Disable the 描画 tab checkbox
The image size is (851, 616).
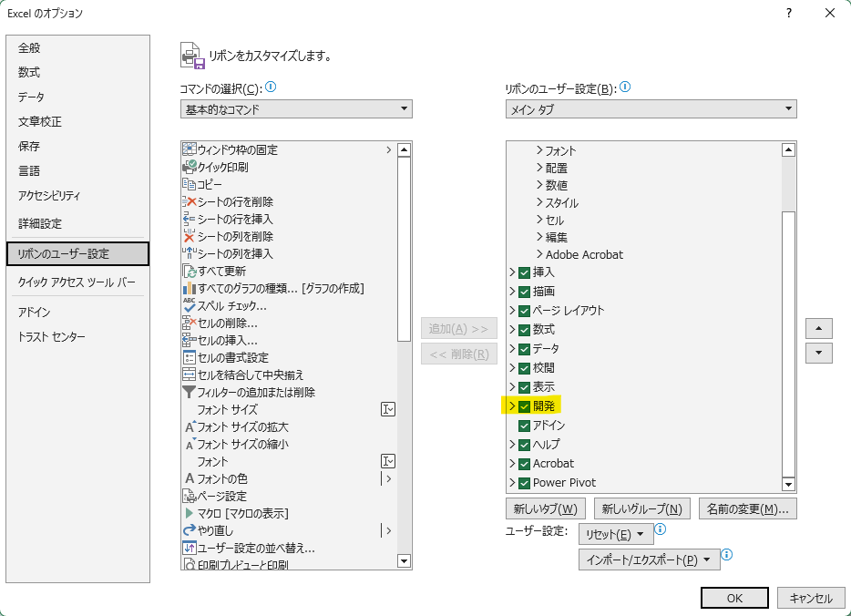click(x=524, y=292)
